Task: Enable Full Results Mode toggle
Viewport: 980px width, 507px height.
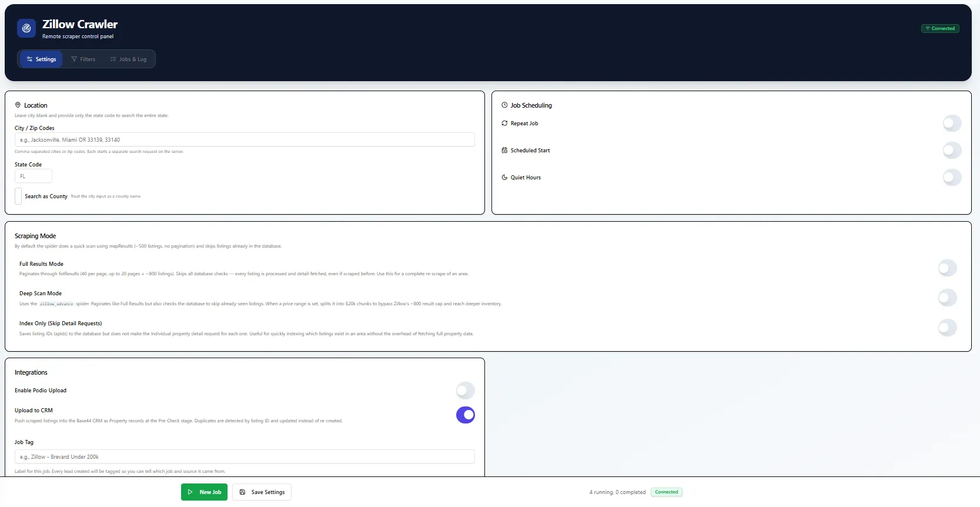Action: click(947, 268)
